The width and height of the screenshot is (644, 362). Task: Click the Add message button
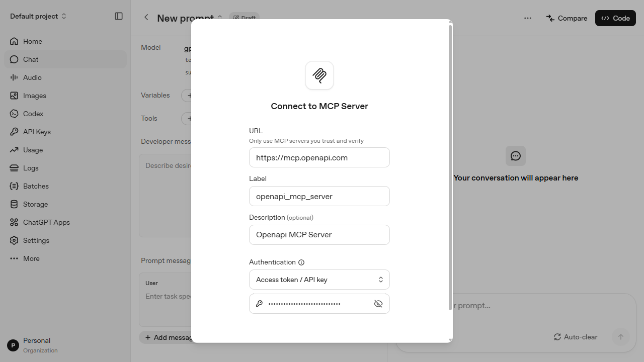click(x=166, y=337)
